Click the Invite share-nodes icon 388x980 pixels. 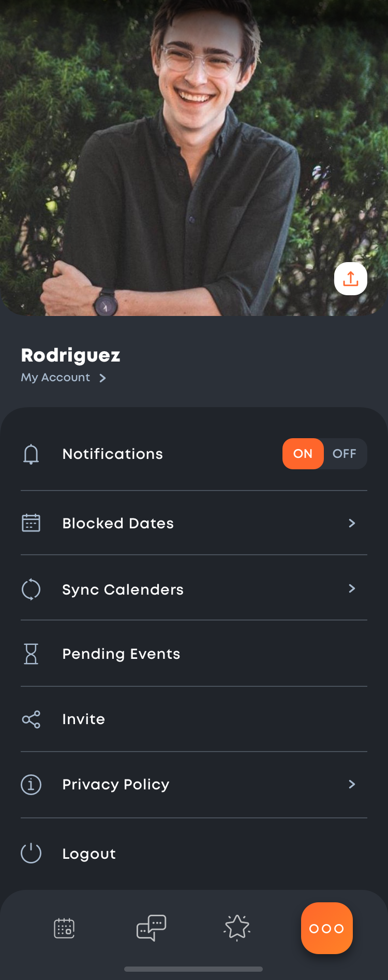(x=31, y=719)
